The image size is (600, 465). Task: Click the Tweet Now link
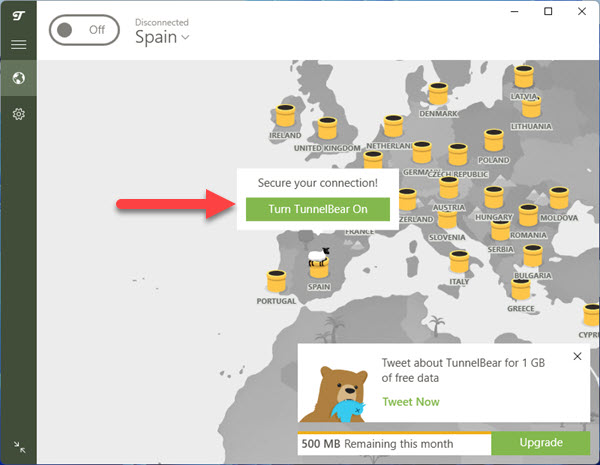click(411, 401)
